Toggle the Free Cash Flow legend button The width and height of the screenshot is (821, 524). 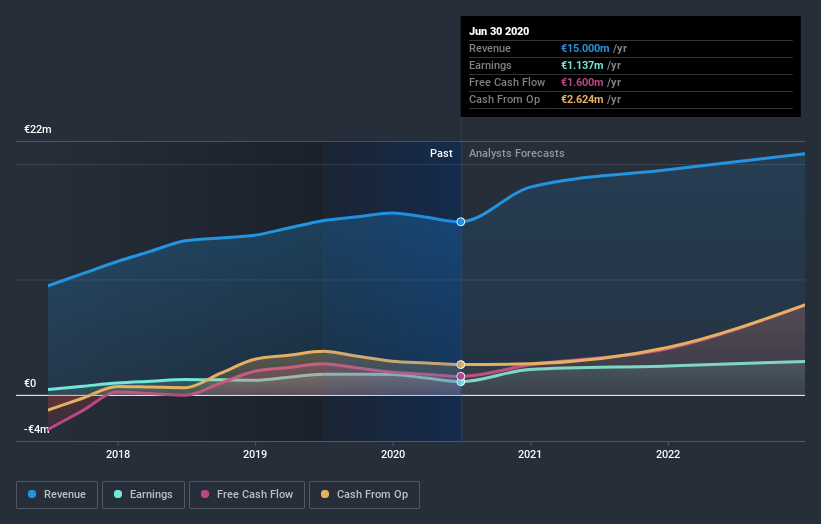click(247, 495)
